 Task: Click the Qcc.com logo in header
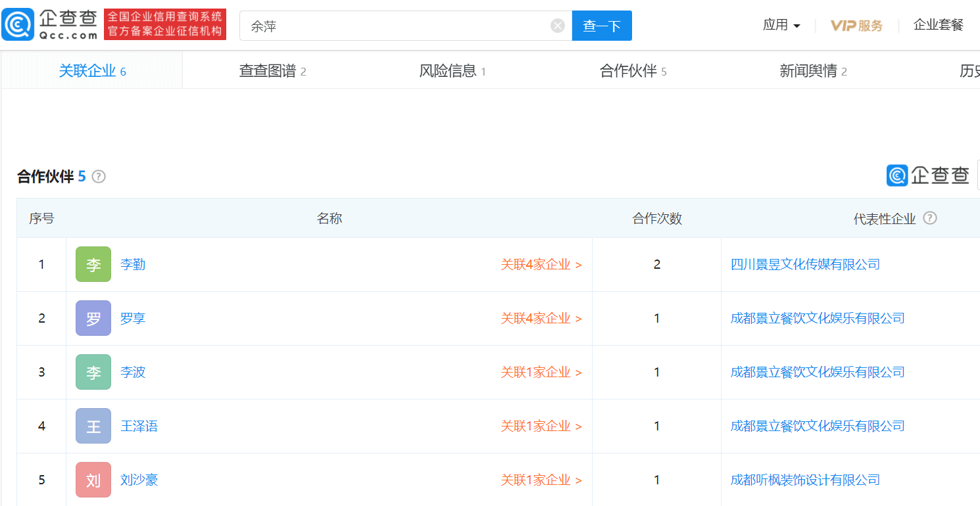(50, 25)
